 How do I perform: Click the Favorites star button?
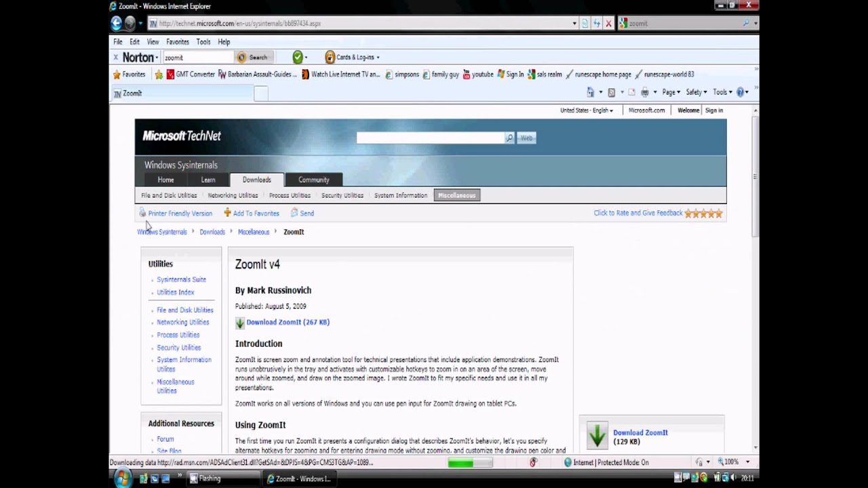tap(129, 75)
